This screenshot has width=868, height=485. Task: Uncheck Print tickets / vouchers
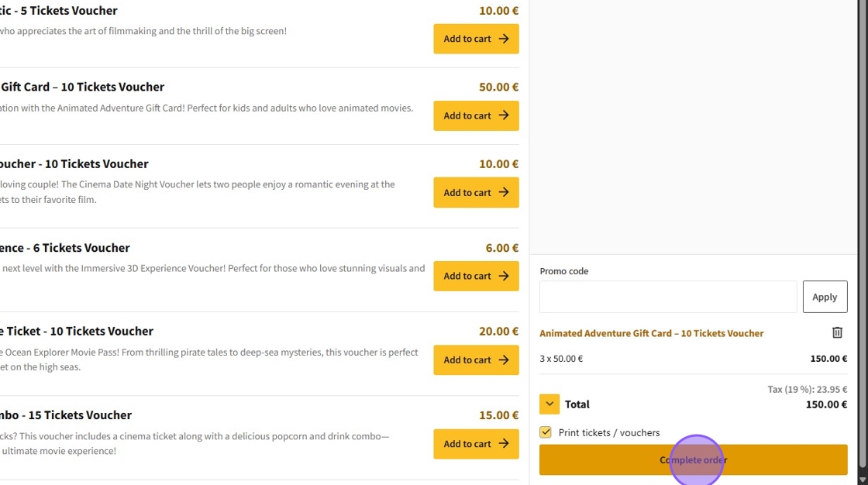546,432
